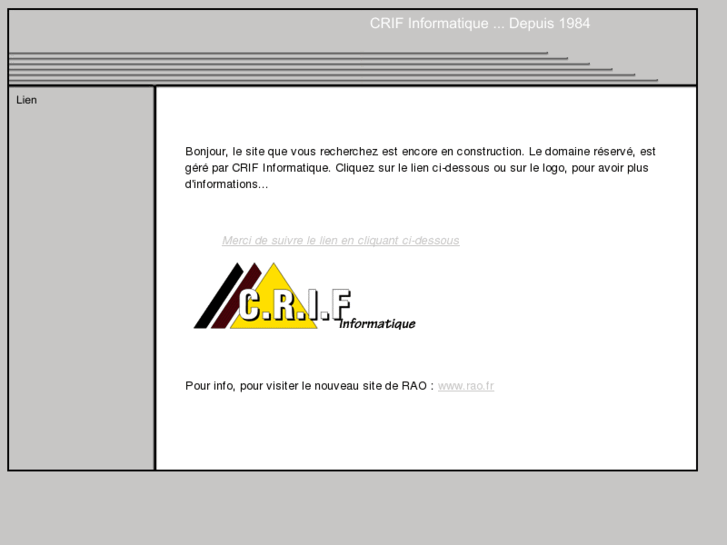Click the 'CRIF Informatique ... Depuis 1984' header
This screenshot has width=727, height=545.
(480, 23)
